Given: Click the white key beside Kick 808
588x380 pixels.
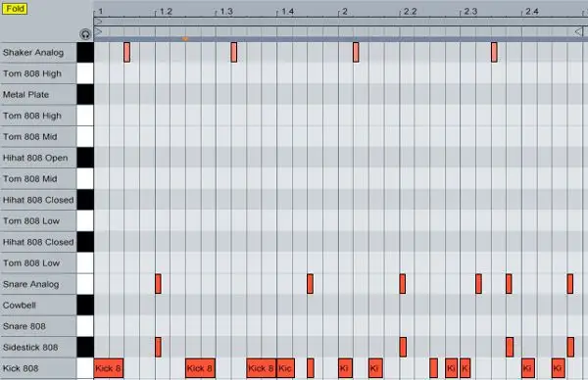Looking at the screenshot, I should pyautogui.click(x=85, y=368).
